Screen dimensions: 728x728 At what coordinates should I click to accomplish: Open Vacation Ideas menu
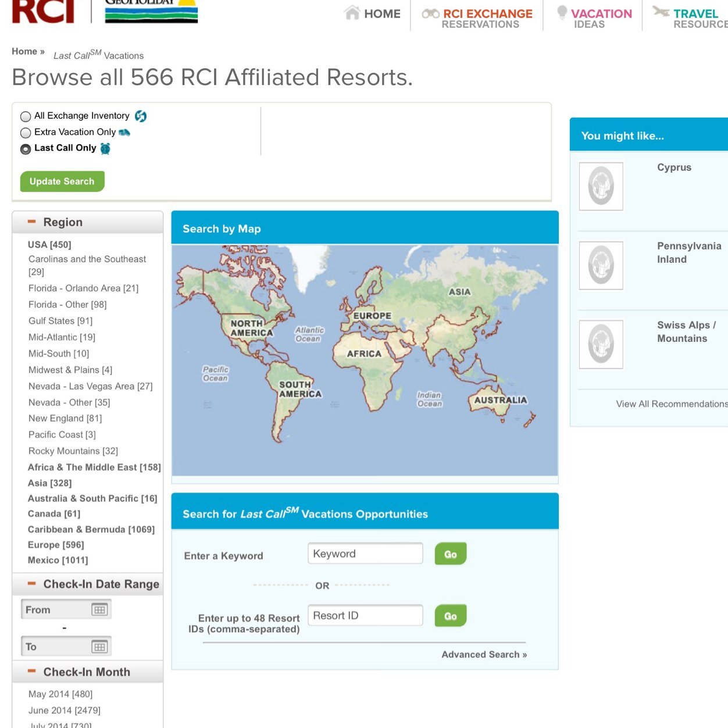(x=601, y=19)
